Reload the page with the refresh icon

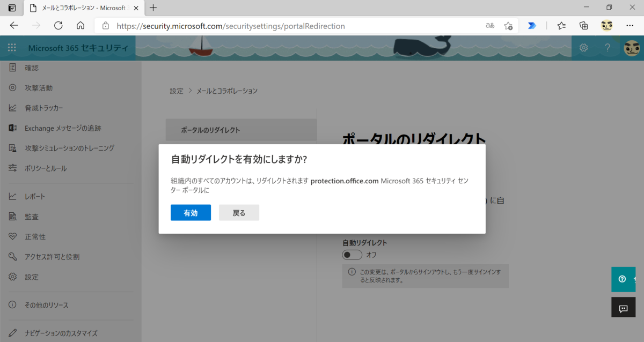point(58,25)
